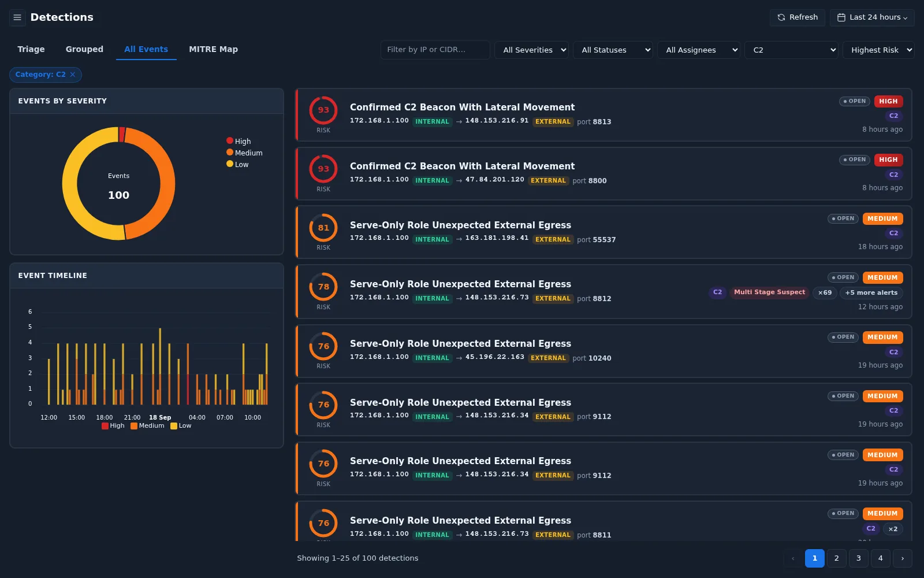The height and width of the screenshot is (578, 924).
Task: Toggle High series in the timeline legend
Action: [x=113, y=425]
